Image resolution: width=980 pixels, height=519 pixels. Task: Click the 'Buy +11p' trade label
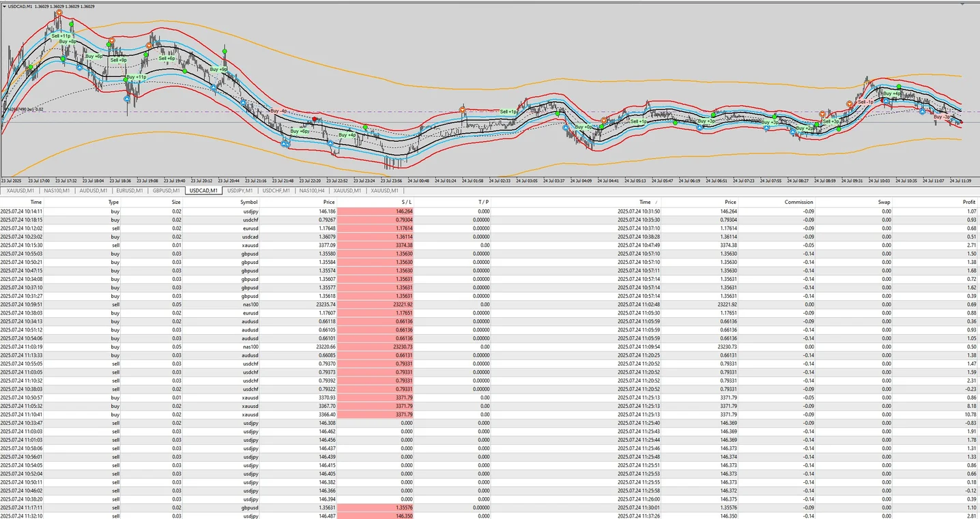[x=135, y=78]
